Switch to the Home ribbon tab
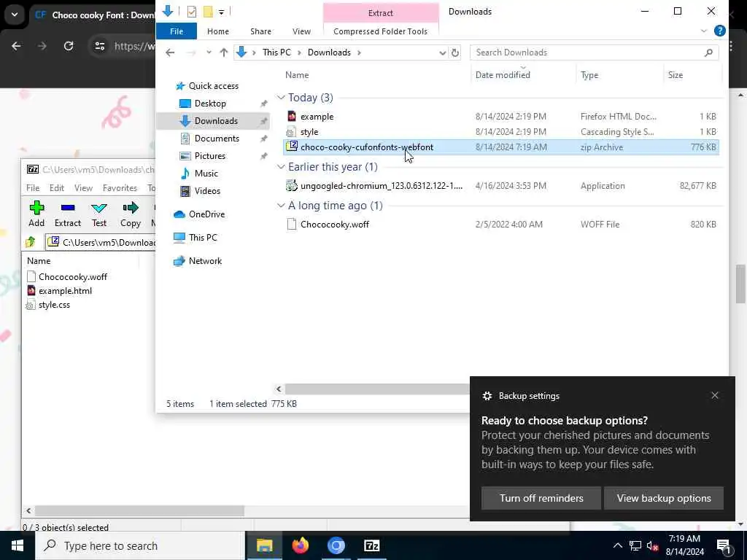Viewport: 747px width, 560px height. tap(218, 31)
